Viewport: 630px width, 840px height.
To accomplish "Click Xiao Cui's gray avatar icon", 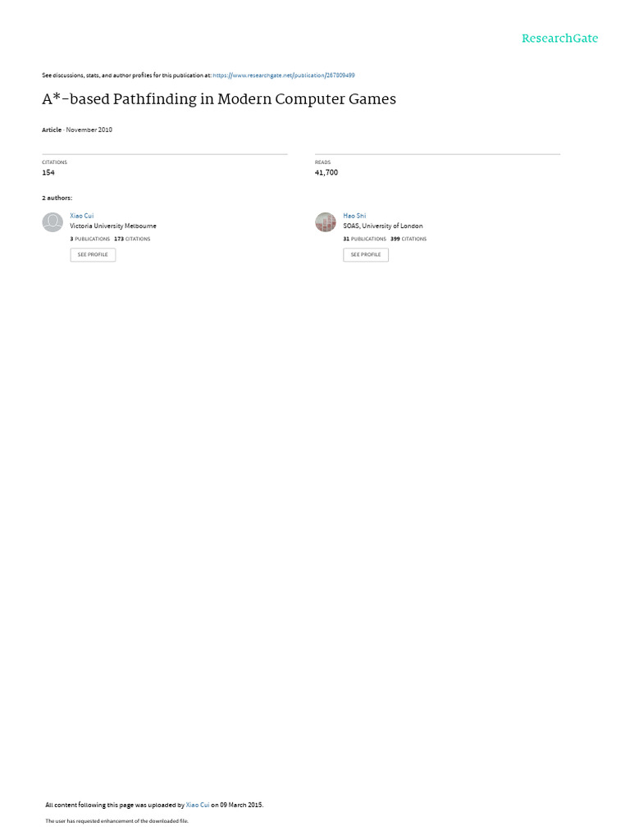I will coord(52,221).
